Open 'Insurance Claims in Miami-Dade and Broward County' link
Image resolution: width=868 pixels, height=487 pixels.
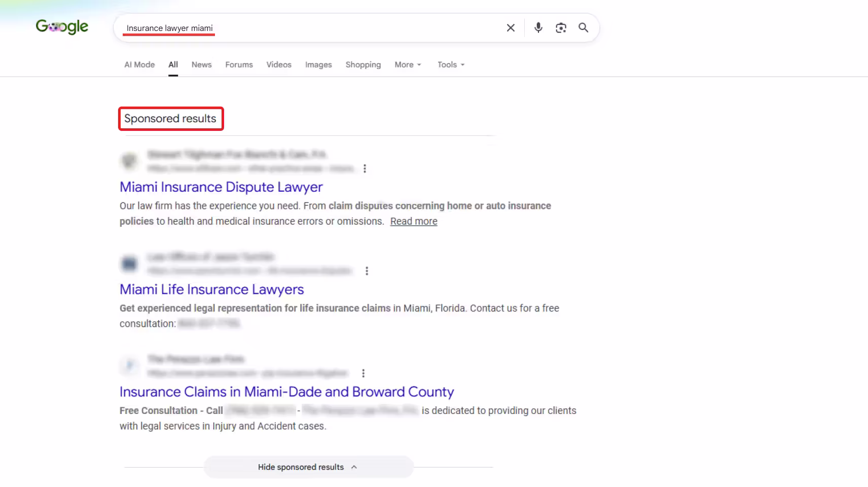[286, 392]
